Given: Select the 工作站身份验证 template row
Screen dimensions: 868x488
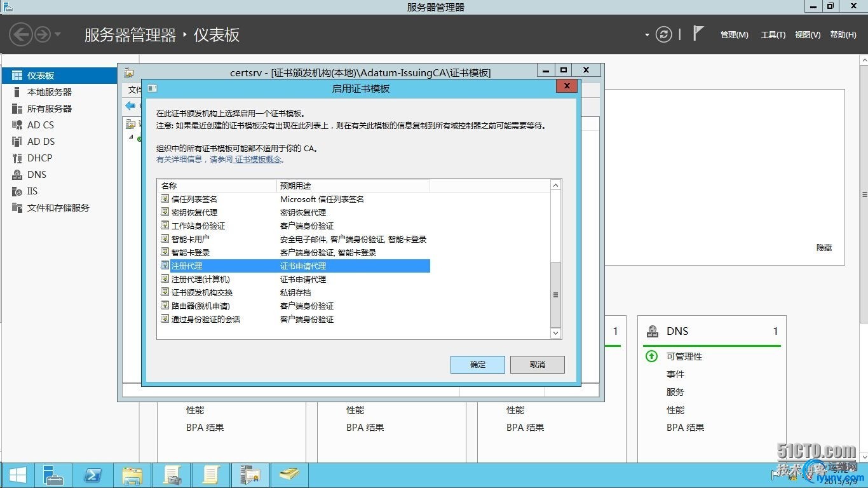Looking at the screenshot, I should 294,226.
